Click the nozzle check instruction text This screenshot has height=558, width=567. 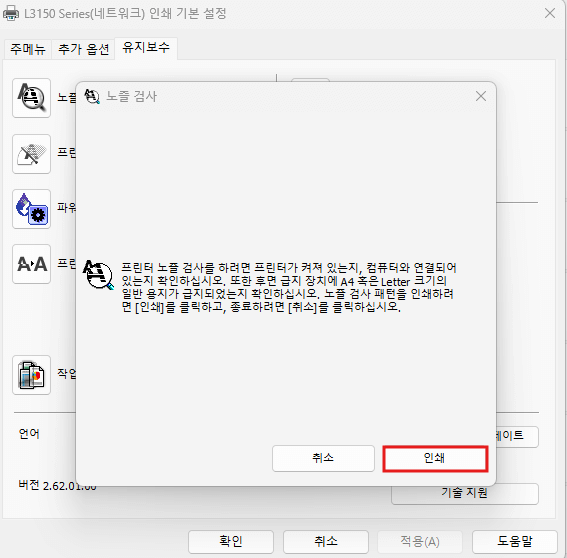pyautogui.click(x=288, y=287)
